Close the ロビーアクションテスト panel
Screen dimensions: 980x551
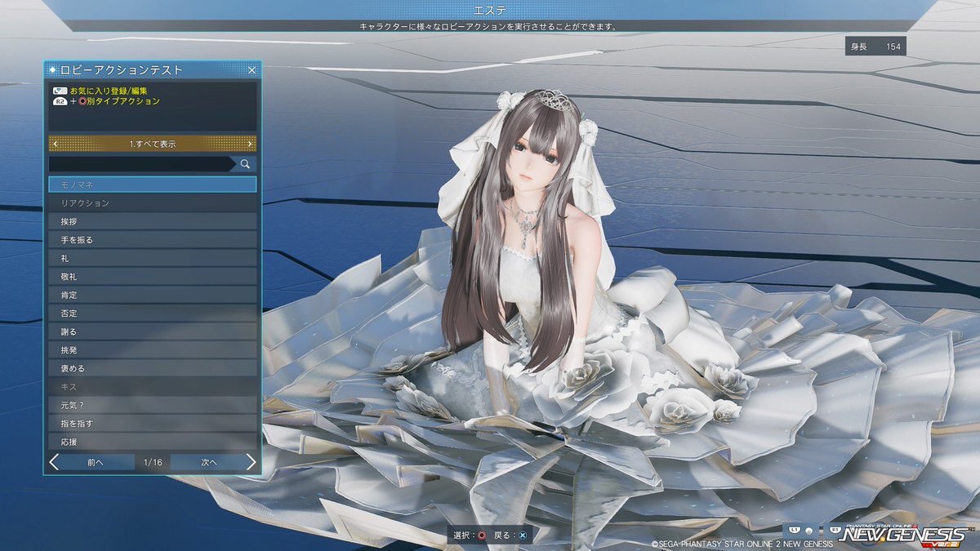pyautogui.click(x=252, y=70)
